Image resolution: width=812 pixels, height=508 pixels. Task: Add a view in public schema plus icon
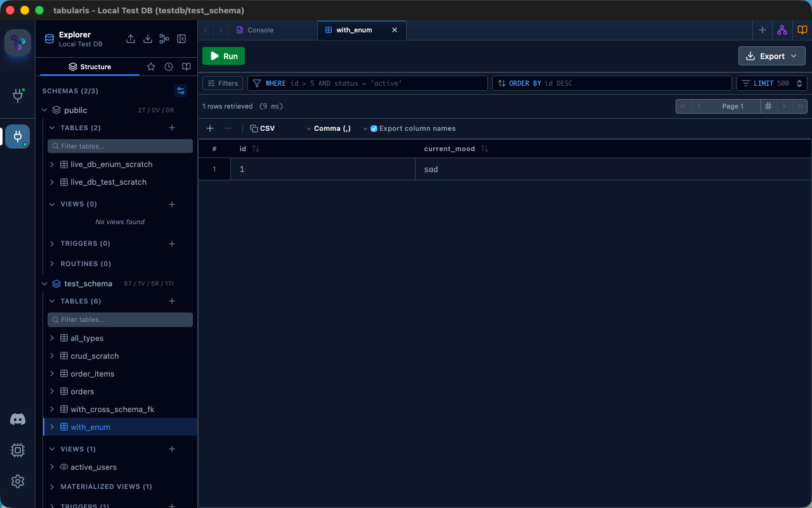pos(172,204)
